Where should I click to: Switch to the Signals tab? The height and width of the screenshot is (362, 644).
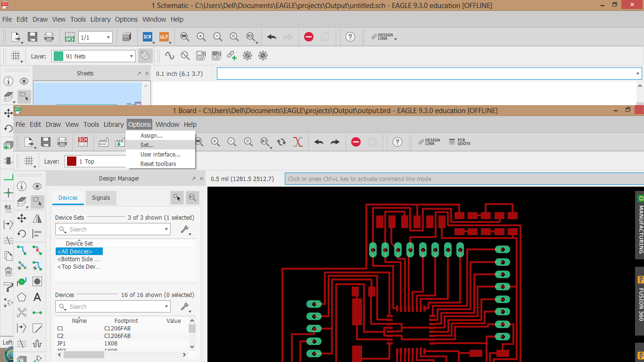click(101, 198)
